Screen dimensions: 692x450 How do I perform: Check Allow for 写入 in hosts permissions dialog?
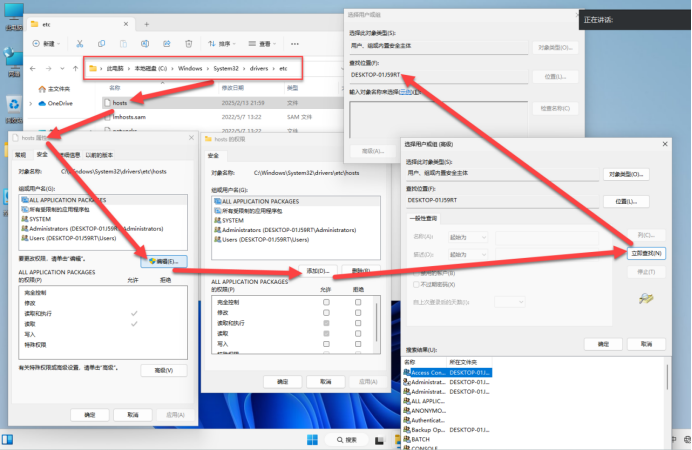[x=326, y=343]
